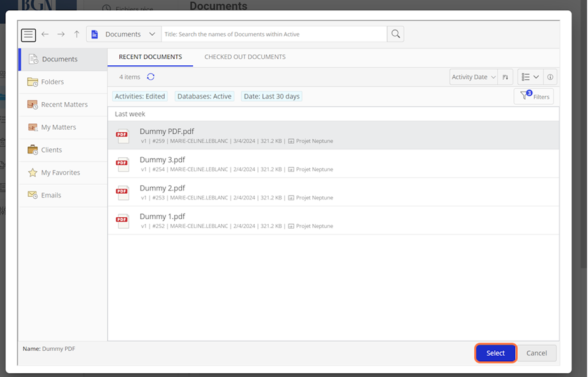Click the back arrow icon
Image resolution: width=588 pixels, height=377 pixels.
pos(45,35)
